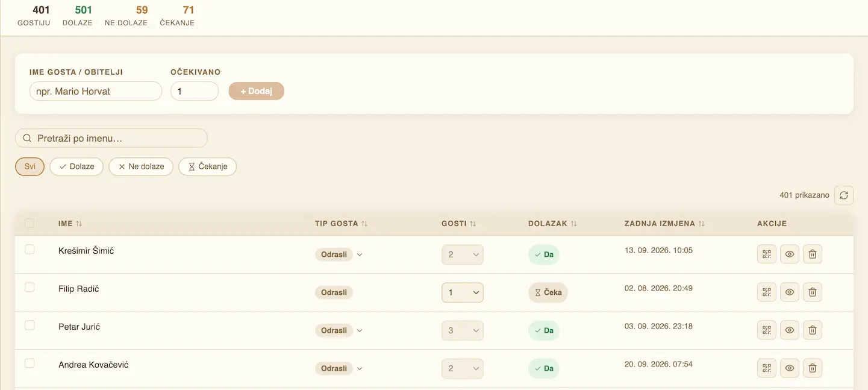Expand guest type for Petar Jurić
The width and height of the screenshot is (868, 390).
click(360, 330)
